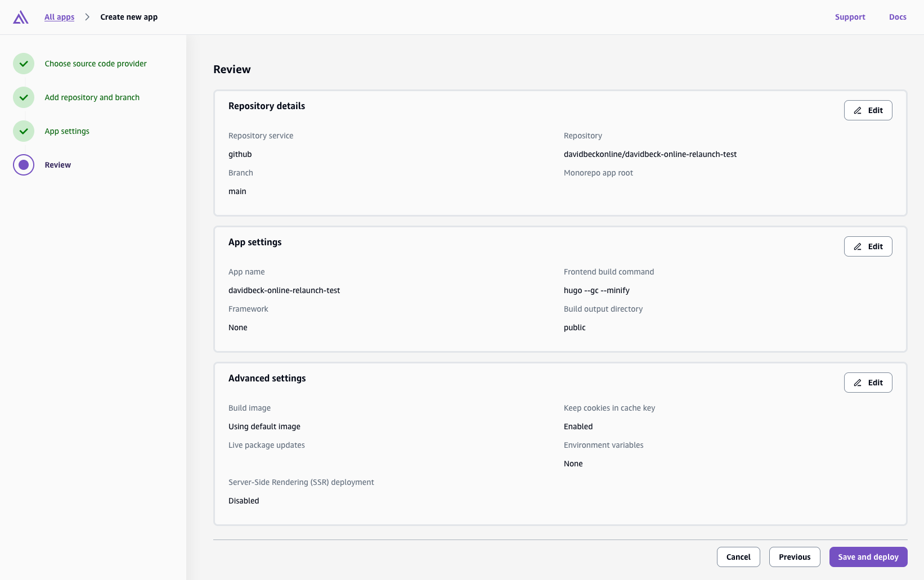Image resolution: width=924 pixels, height=580 pixels.
Task: Click the public build output directory value
Action: pyautogui.click(x=575, y=327)
